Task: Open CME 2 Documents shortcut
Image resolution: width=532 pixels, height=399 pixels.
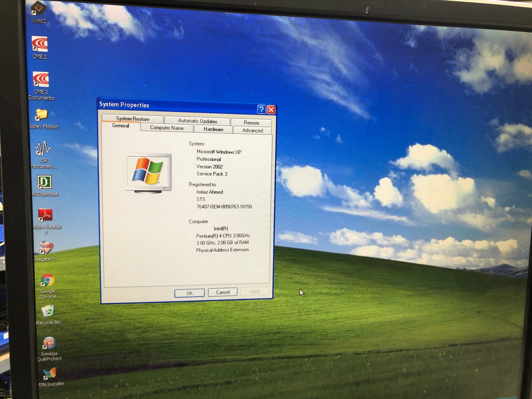Action: point(40,80)
